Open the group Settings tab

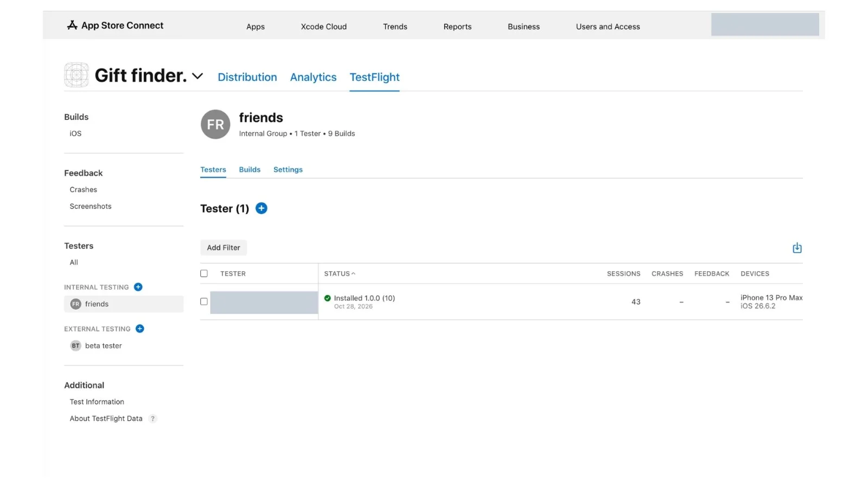click(288, 170)
